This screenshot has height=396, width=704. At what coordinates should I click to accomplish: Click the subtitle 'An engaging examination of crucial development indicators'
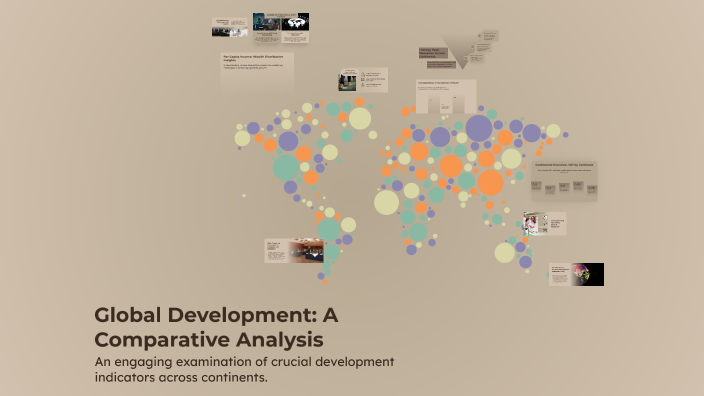click(244, 370)
